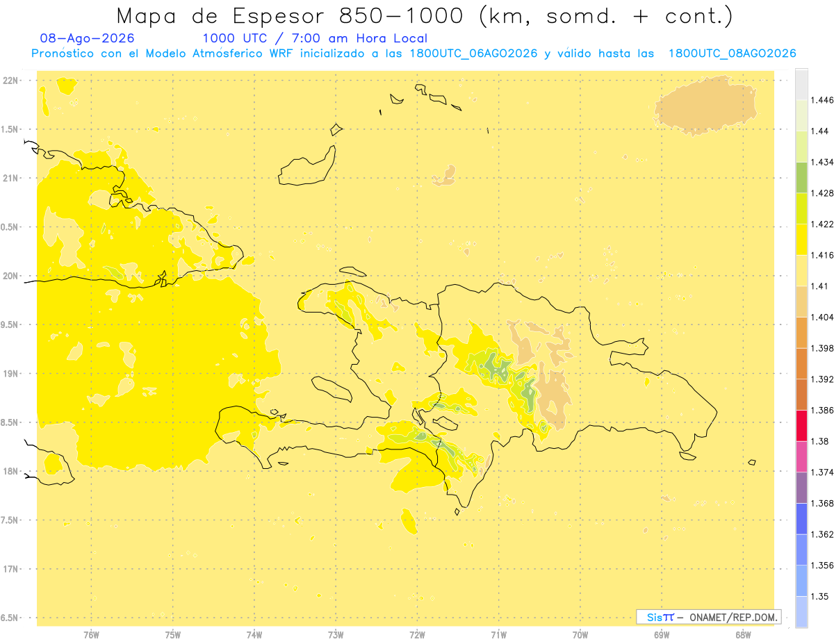Image resolution: width=834 pixels, height=644 pixels.
Task: Click the legend value 1.428
Action: (821, 193)
